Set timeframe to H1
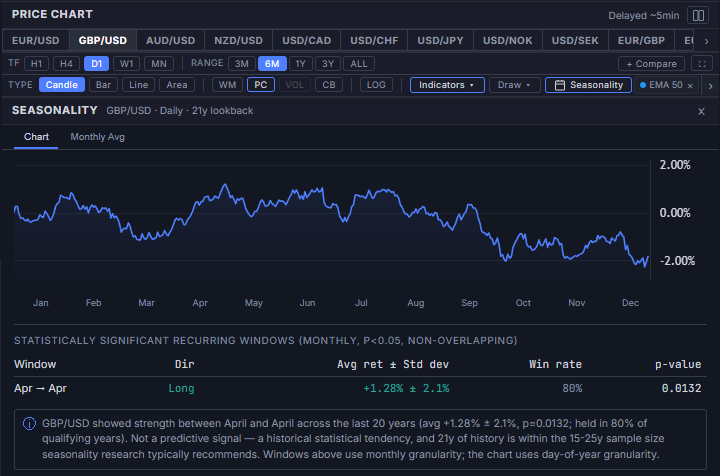Viewport: 720px width, 476px height. point(36,64)
